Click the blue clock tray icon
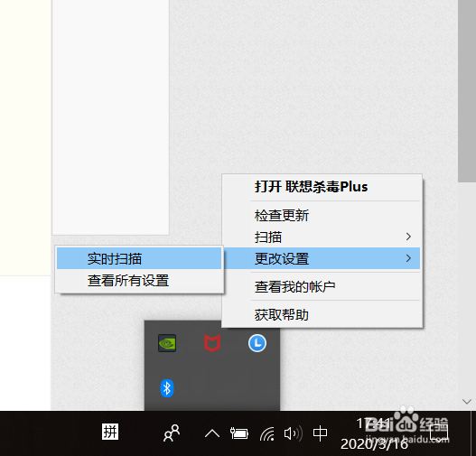Image resolution: width=476 pixels, height=456 pixels. tap(257, 343)
